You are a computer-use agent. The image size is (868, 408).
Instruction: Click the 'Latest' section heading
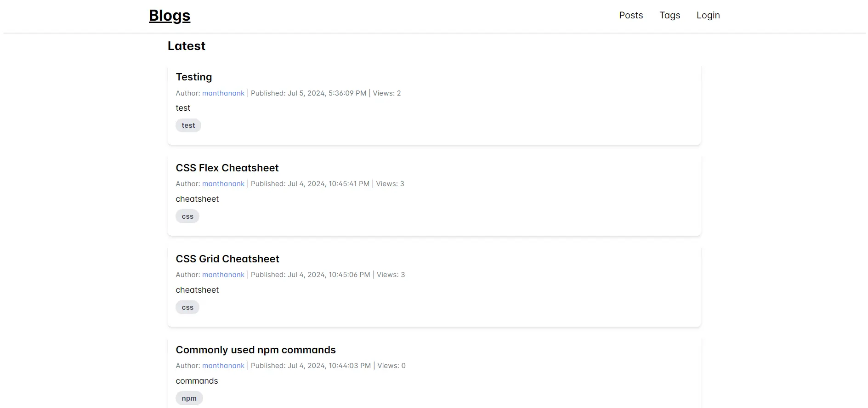(x=186, y=46)
